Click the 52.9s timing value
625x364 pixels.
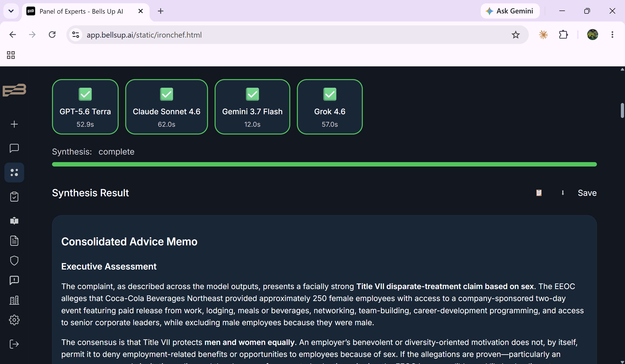(85, 124)
